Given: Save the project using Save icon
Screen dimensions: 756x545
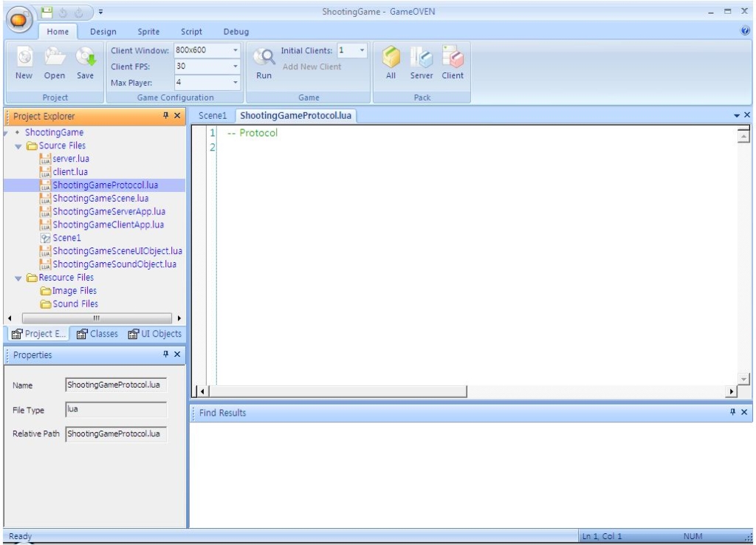Looking at the screenshot, I should pos(86,63).
